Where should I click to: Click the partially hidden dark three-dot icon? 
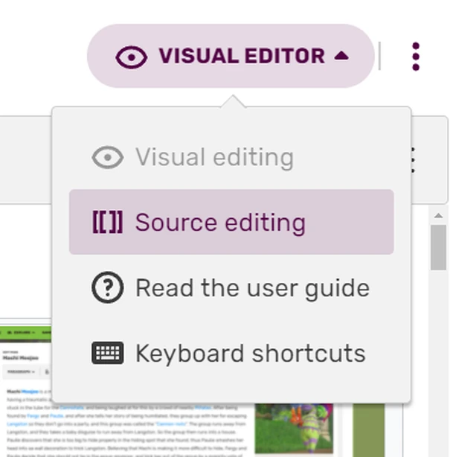point(414,159)
